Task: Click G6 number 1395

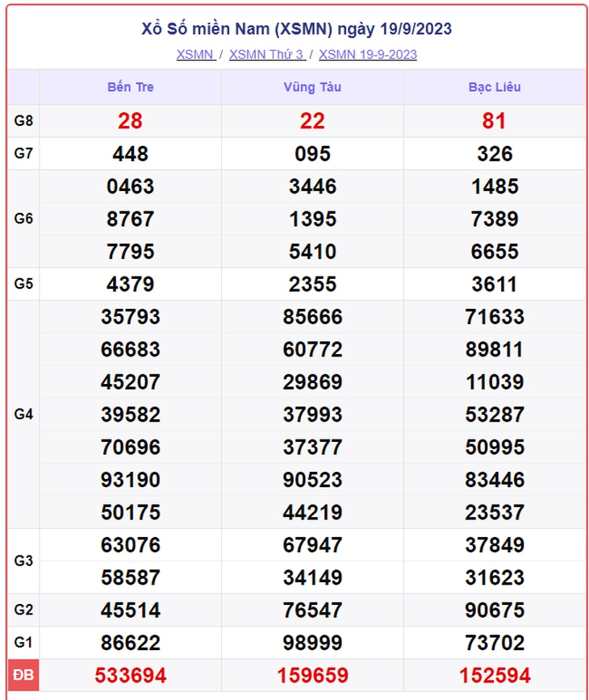Action: [312, 219]
